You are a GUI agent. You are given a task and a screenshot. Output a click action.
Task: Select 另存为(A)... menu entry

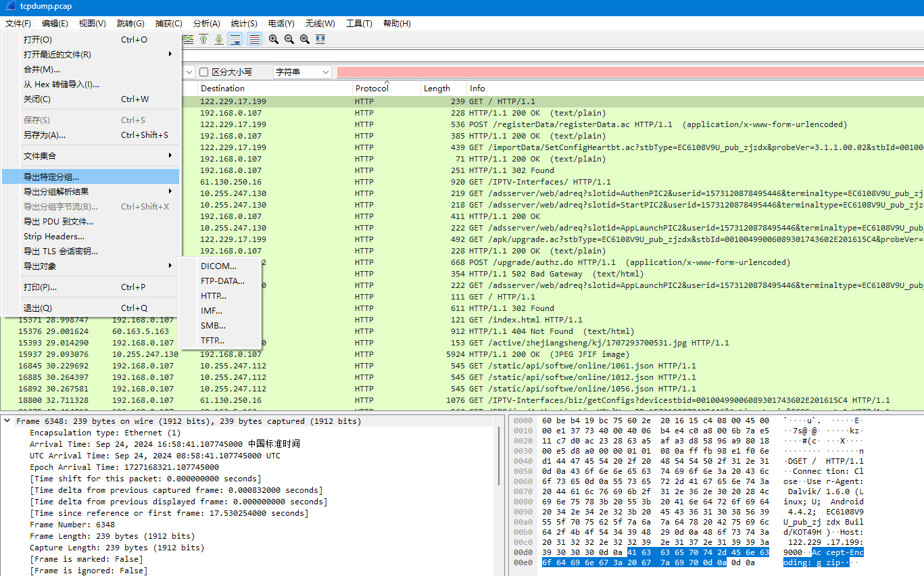[x=91, y=135]
